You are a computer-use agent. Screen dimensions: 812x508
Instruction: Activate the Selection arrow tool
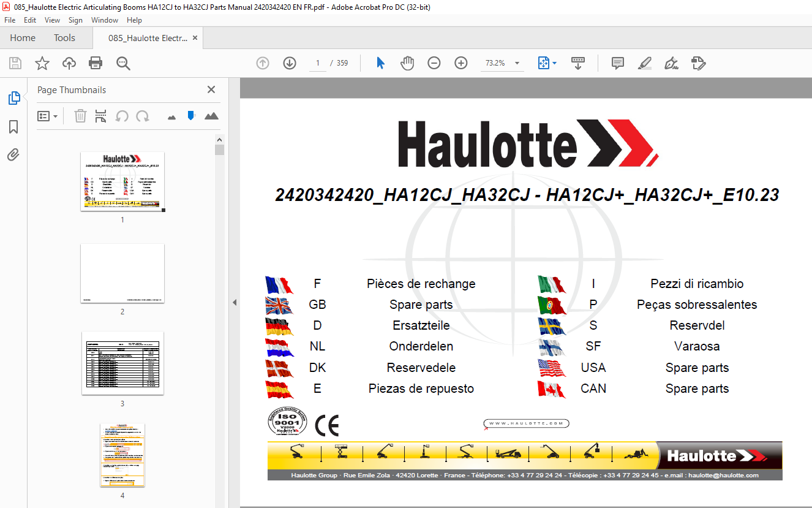(380, 63)
